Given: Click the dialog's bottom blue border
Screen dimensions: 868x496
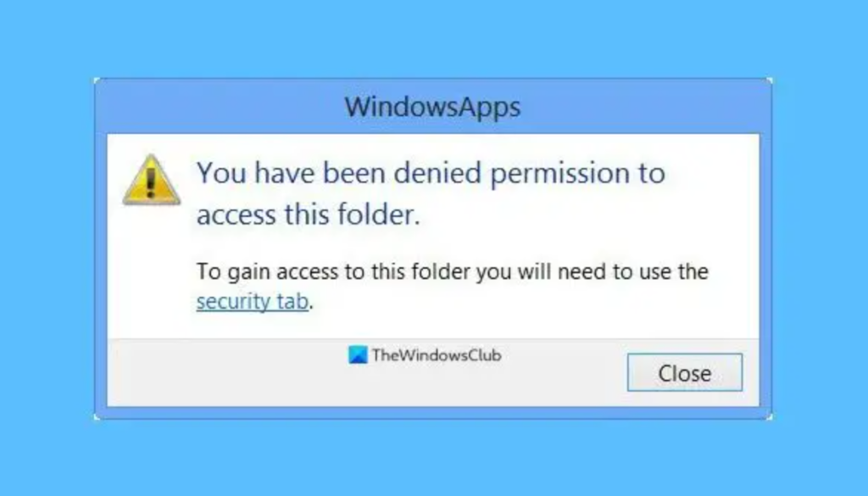Looking at the screenshot, I should (x=432, y=412).
